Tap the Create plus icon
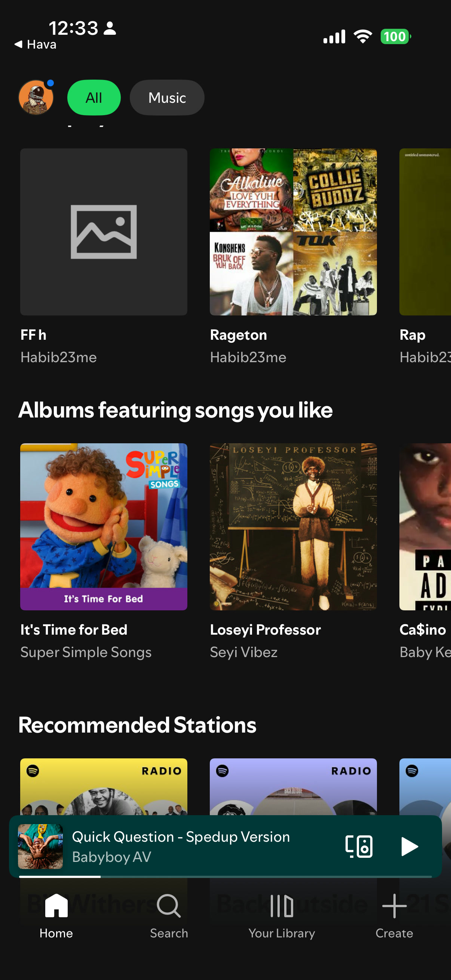Viewport: 451px width, 980px height. pos(394,906)
